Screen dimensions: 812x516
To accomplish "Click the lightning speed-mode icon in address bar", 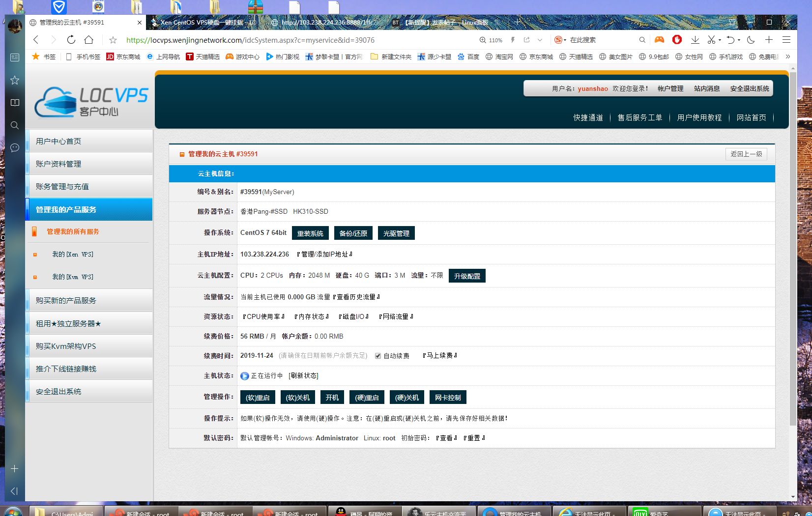I will [513, 40].
